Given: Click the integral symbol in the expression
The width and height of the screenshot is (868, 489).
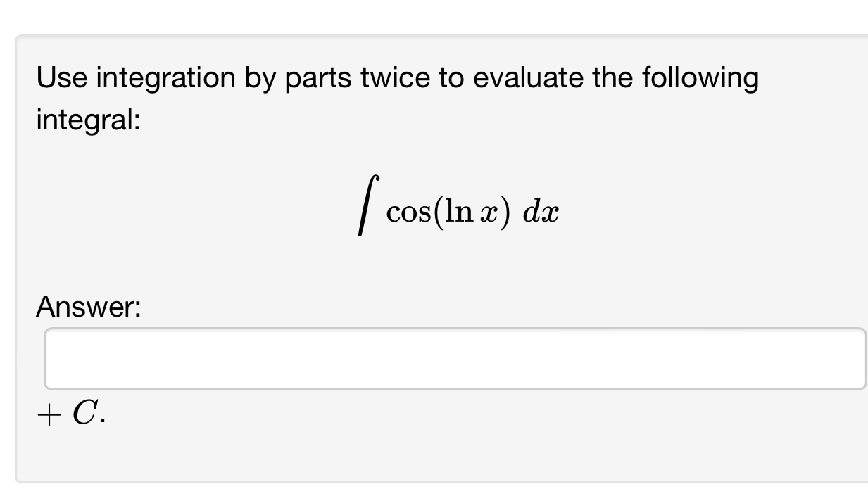Looking at the screenshot, I should click(x=367, y=206).
